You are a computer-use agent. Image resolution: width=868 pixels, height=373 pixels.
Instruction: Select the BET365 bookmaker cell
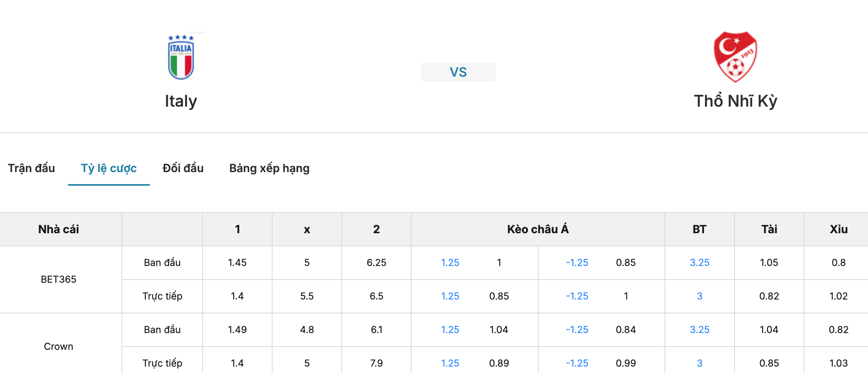pos(59,279)
